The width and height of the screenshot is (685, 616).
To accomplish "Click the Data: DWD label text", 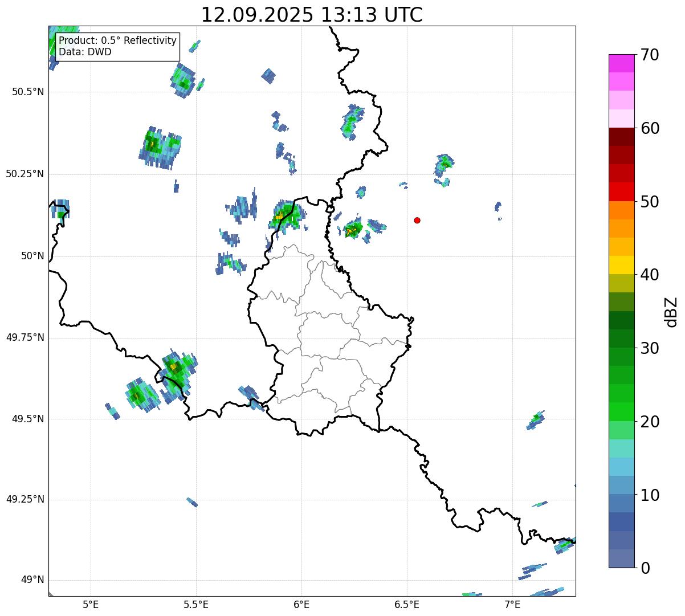I will (x=85, y=52).
